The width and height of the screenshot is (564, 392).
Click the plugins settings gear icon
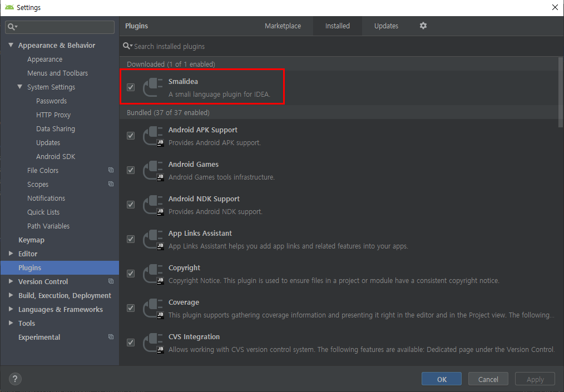423,26
